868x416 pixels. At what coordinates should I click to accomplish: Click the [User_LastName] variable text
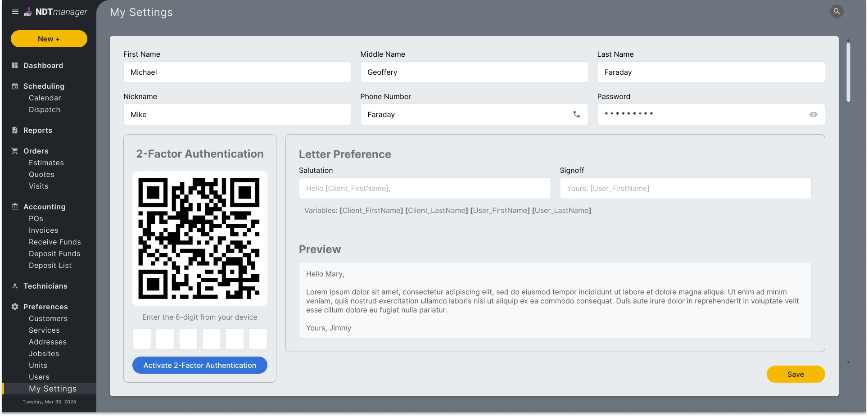click(x=561, y=210)
